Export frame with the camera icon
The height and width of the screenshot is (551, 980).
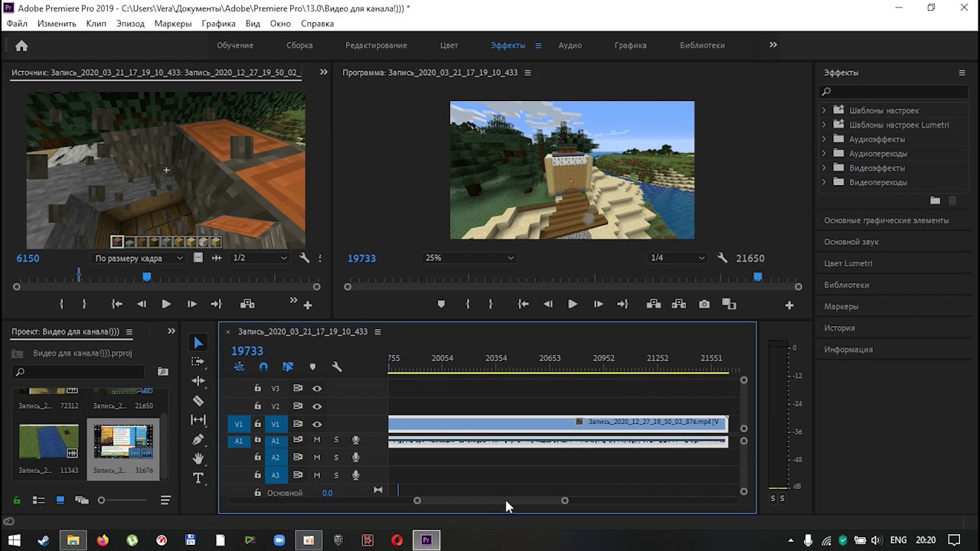pos(704,304)
